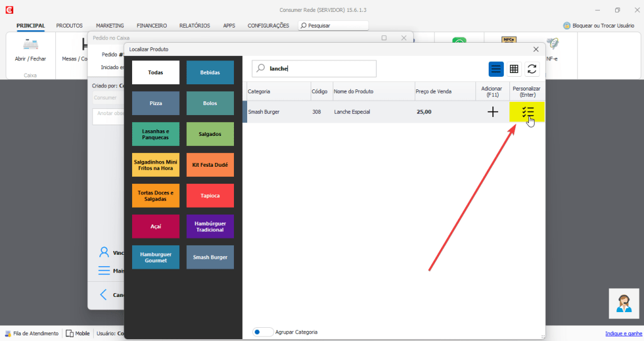The height and width of the screenshot is (341, 644).
Task: Click the Personalizar checklist icon for Lanche Especial
Action: [527, 112]
